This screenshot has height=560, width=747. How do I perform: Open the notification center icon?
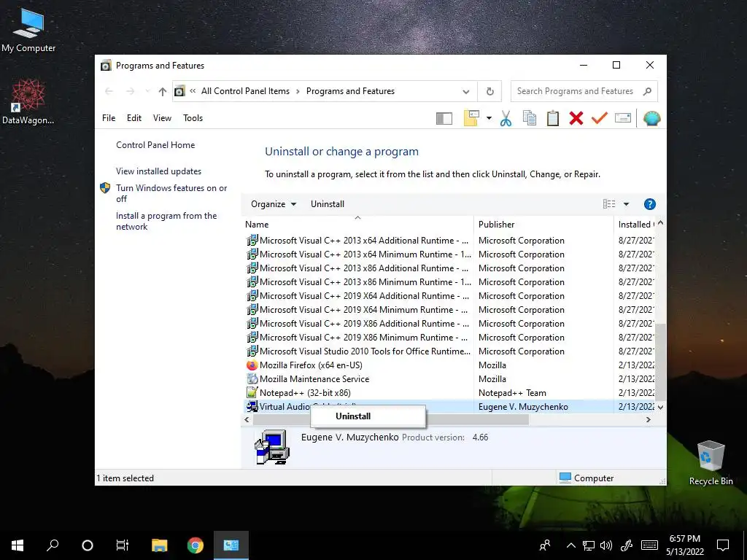[723, 545]
